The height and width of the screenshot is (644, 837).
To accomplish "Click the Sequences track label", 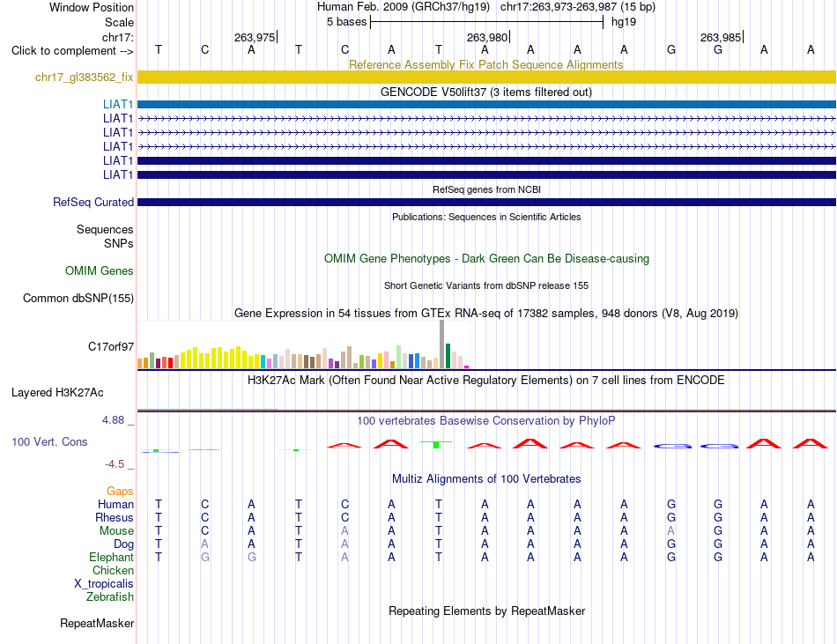I will [105, 229].
